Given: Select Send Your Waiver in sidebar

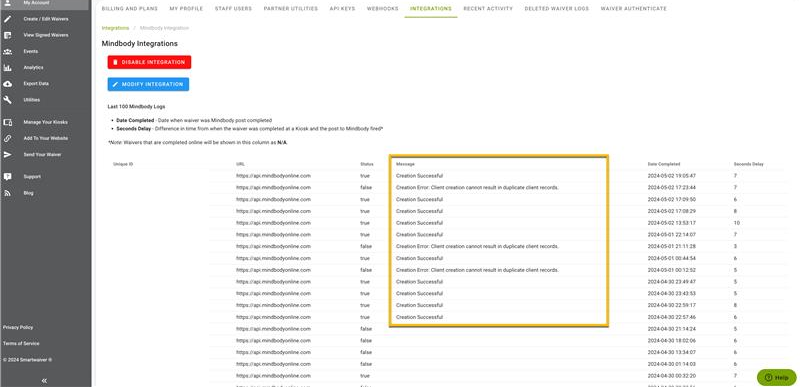Looking at the screenshot, I should click(x=42, y=154).
